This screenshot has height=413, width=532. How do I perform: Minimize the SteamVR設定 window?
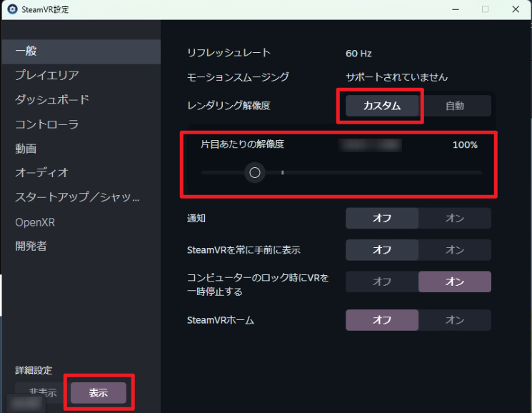456,9
